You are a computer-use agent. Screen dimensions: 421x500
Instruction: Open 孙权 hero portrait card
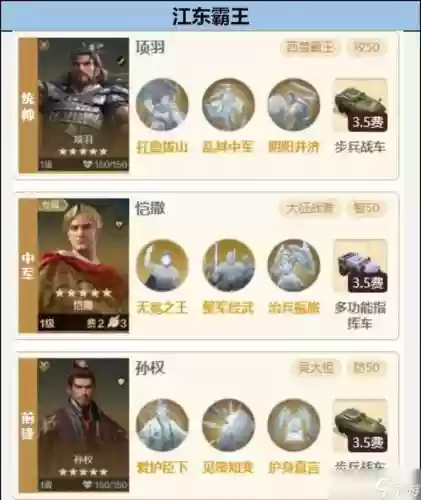pyautogui.click(x=83, y=425)
